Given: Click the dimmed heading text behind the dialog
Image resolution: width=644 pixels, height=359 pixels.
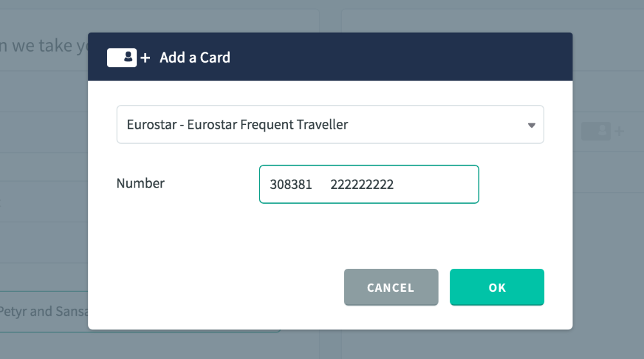Looking at the screenshot, I should [x=44, y=46].
